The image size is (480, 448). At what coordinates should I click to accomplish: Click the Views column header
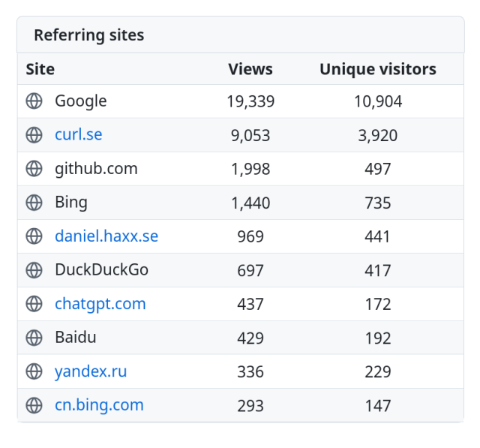(250, 70)
